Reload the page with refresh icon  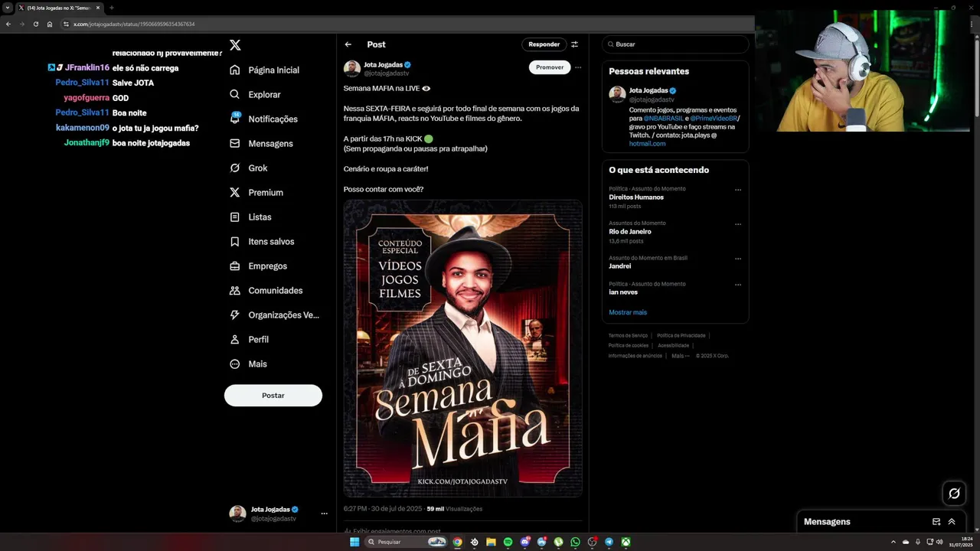tap(35, 24)
